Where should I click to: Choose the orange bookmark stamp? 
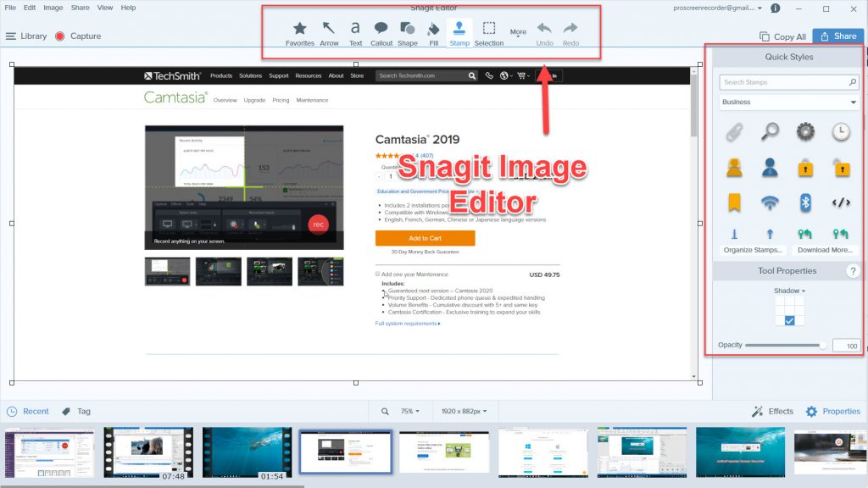[x=734, y=202]
